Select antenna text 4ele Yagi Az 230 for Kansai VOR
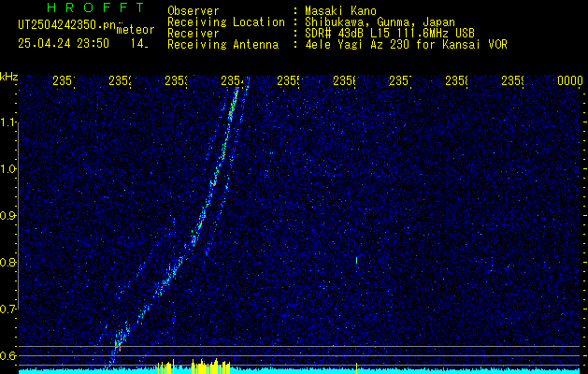588x374 pixels. coord(406,45)
